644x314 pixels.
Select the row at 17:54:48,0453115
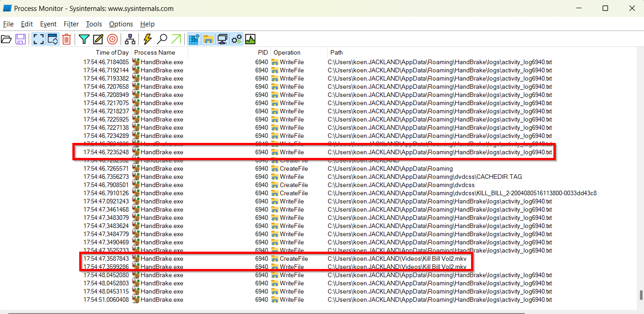317,291
